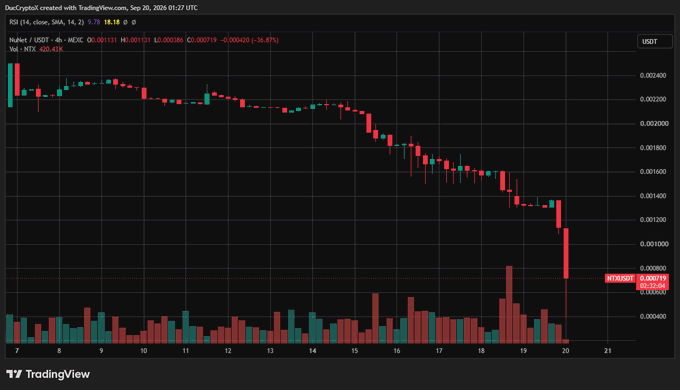Click date label 7 on time axis
Screen dimensions: 680x390
[17, 351]
